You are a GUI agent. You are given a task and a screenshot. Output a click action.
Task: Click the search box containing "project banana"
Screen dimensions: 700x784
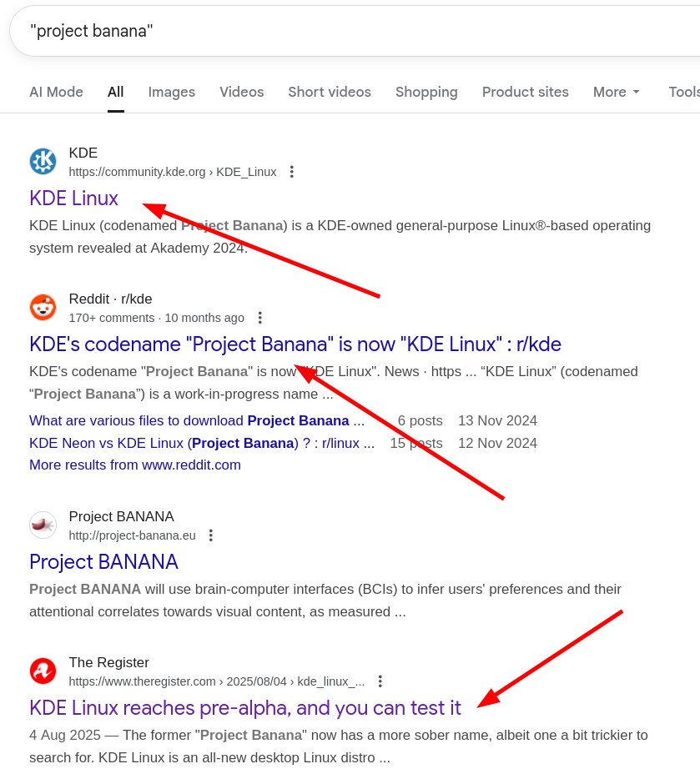click(334, 32)
